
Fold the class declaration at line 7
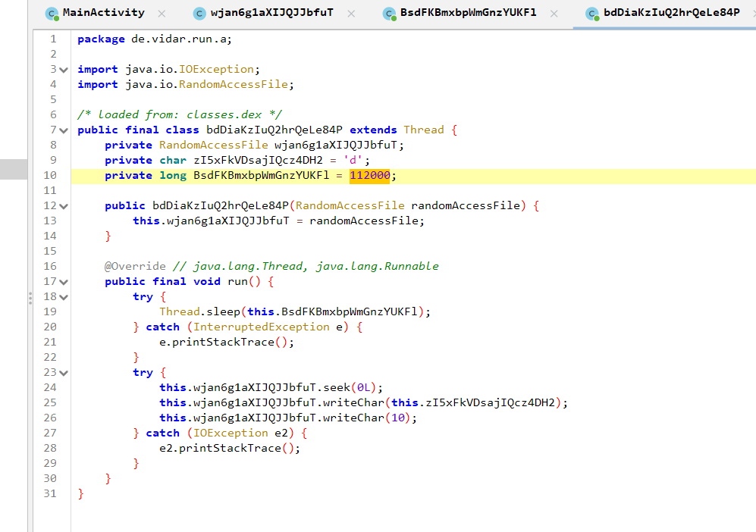64,130
